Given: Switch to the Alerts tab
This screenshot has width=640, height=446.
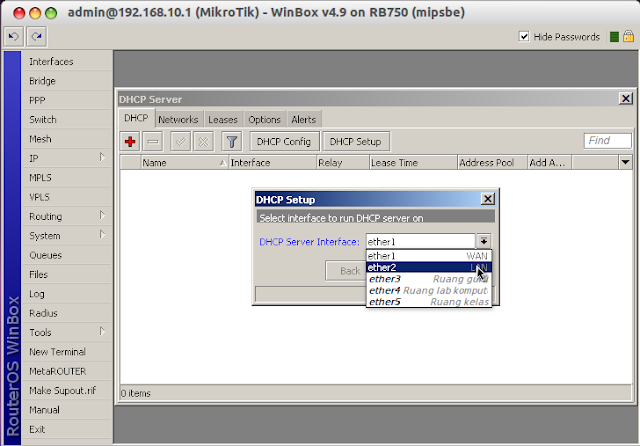Looking at the screenshot, I should pos(304,120).
